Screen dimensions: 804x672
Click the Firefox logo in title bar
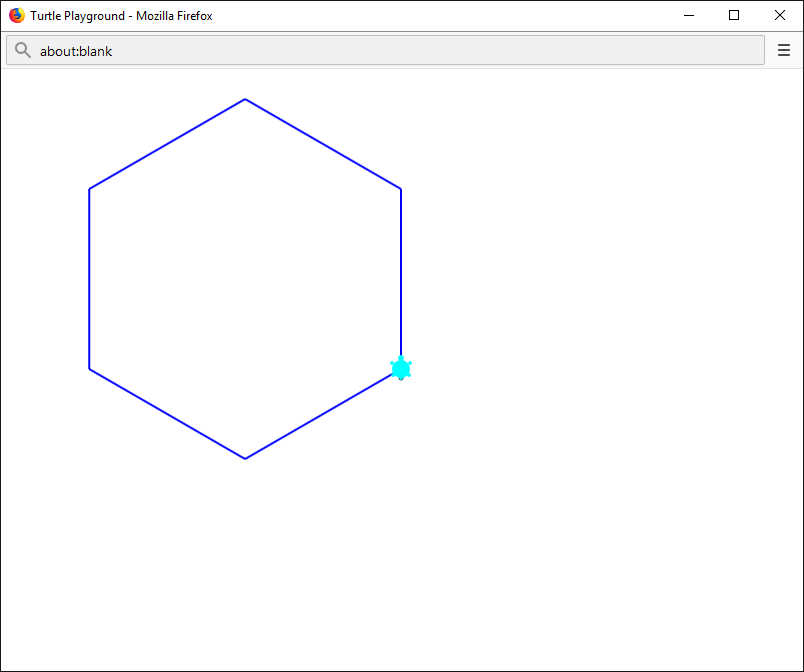tap(17, 15)
